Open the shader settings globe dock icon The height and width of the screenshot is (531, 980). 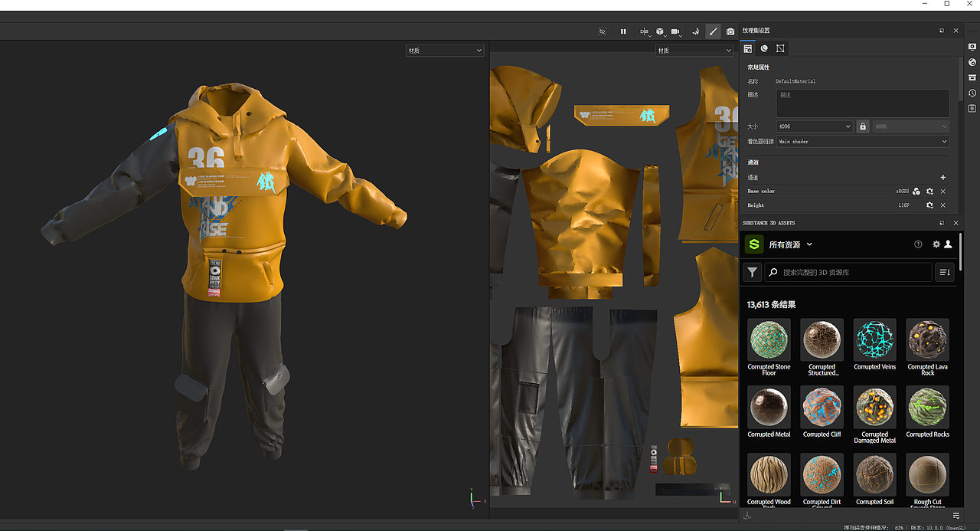[x=972, y=63]
